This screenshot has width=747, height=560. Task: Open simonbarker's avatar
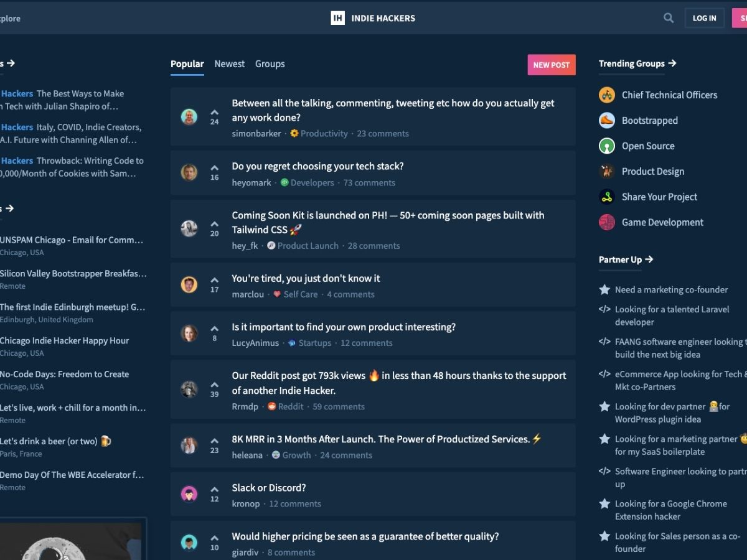189,116
